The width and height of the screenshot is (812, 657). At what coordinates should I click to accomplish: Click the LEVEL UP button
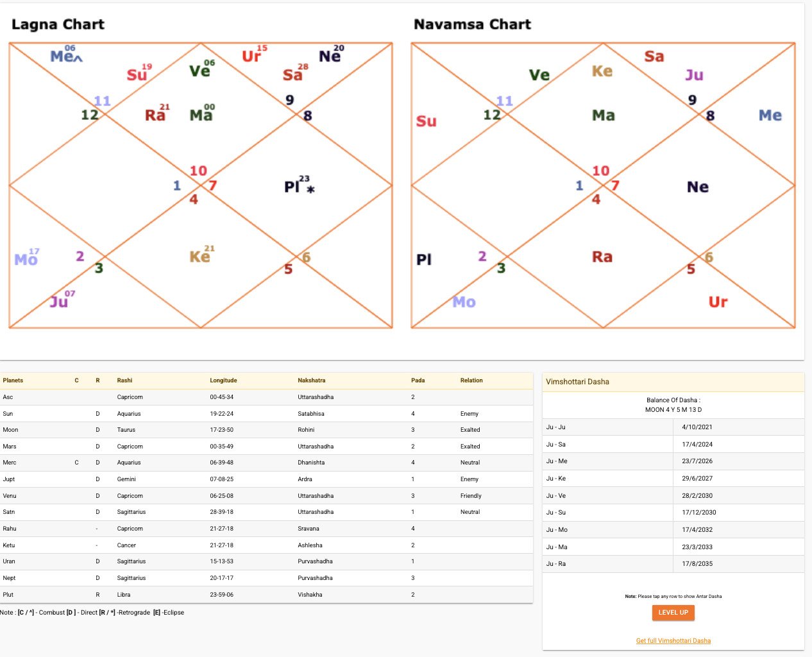673,613
